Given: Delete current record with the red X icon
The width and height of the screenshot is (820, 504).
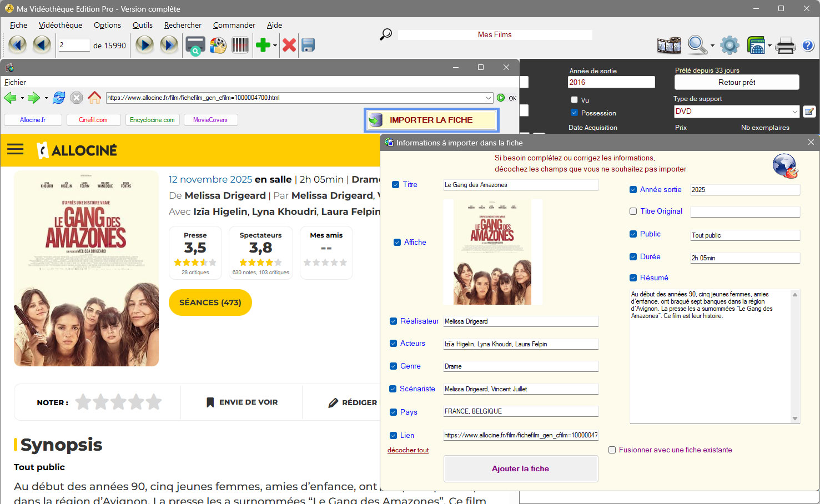Looking at the screenshot, I should click(x=289, y=45).
